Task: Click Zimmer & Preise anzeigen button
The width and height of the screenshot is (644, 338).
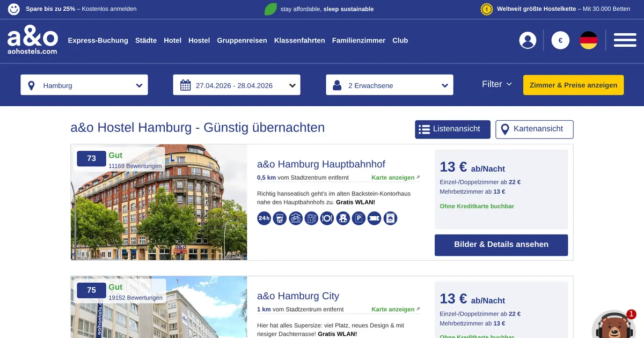Action: click(x=573, y=85)
